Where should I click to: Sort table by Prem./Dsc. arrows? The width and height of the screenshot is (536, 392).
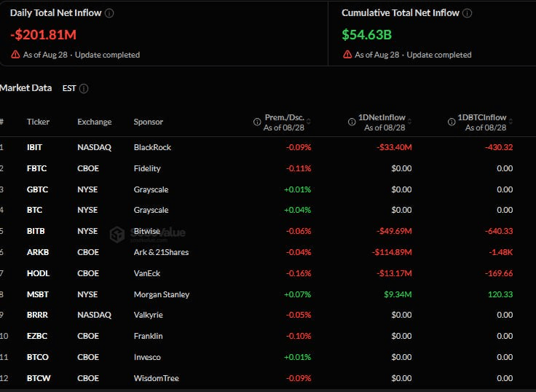coord(309,122)
